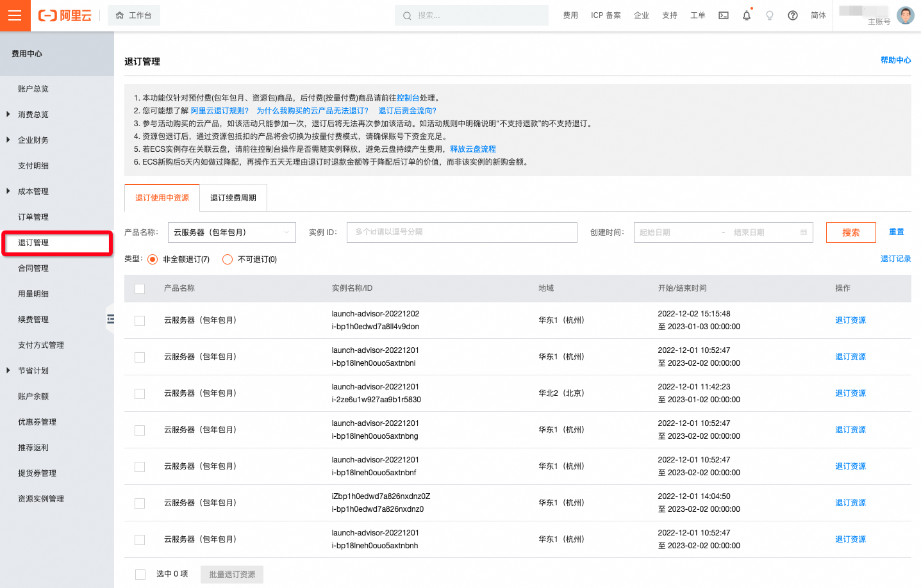Check the row with ID i-bp18lneh0ouo5axtnbnh
Screen dimensions: 921x588
point(140,540)
